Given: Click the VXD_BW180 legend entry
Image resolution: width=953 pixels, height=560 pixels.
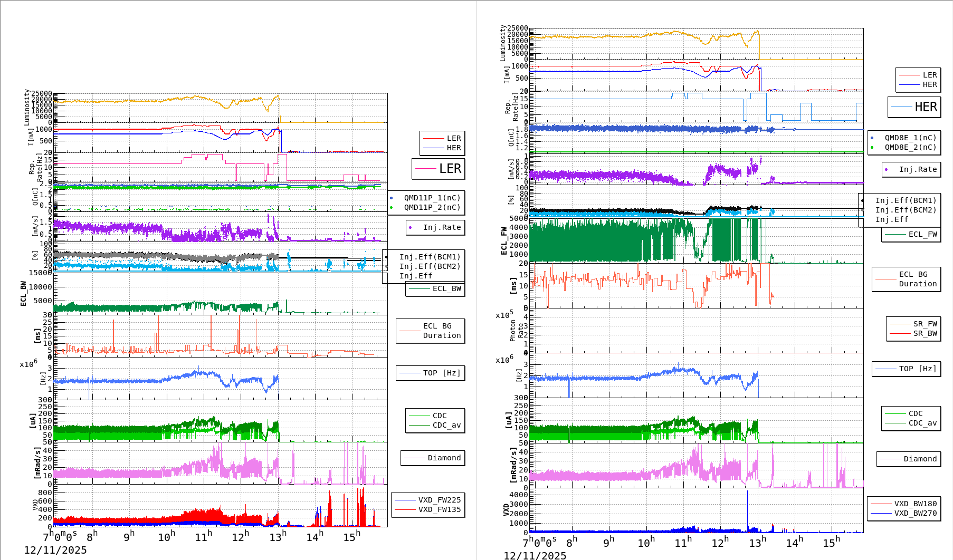Looking at the screenshot, I should (915, 504).
